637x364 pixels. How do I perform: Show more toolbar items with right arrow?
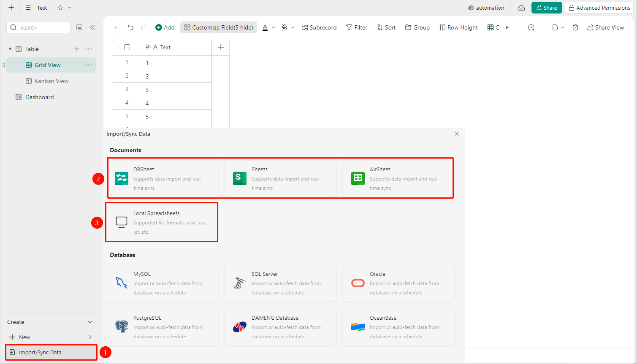507,27
